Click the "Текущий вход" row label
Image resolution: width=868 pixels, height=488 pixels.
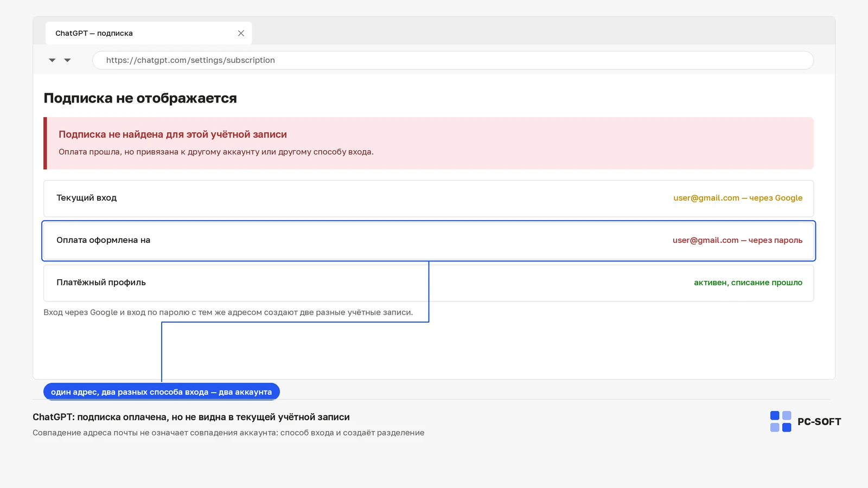[86, 198]
